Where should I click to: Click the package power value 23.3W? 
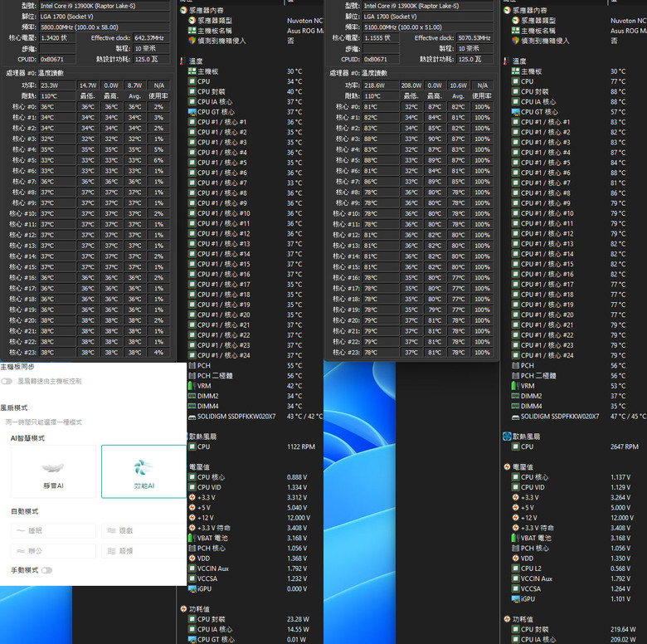(x=57, y=85)
